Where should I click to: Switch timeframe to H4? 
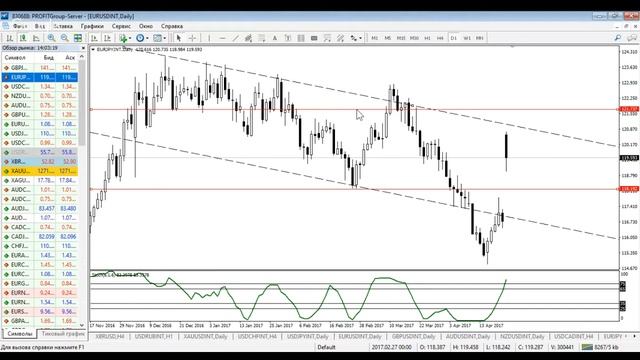[x=440, y=38]
